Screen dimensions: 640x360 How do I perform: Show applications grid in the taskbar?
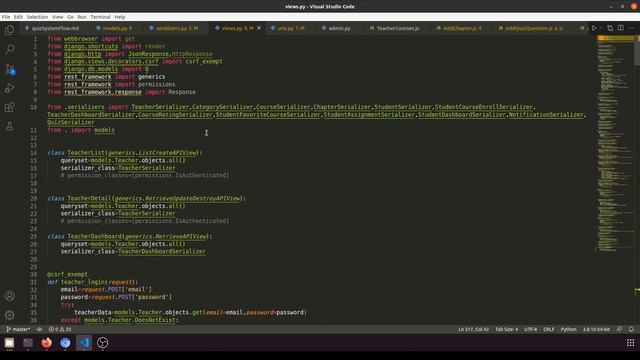[x=630, y=343]
